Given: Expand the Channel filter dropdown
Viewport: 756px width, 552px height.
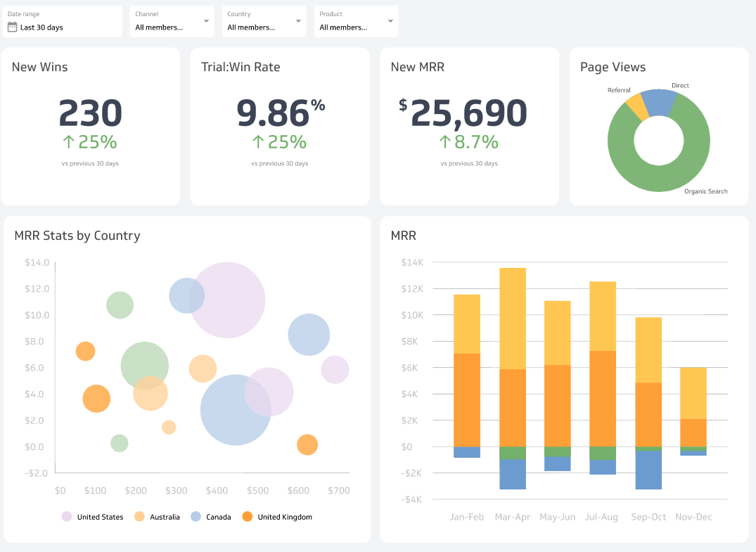Looking at the screenshot, I should click(172, 22).
